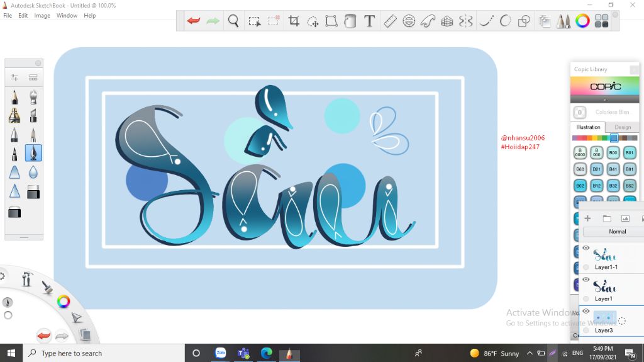Viewport: 644px width, 362px height.
Task: Move the Copic hue strip selector
Action: tap(614, 138)
